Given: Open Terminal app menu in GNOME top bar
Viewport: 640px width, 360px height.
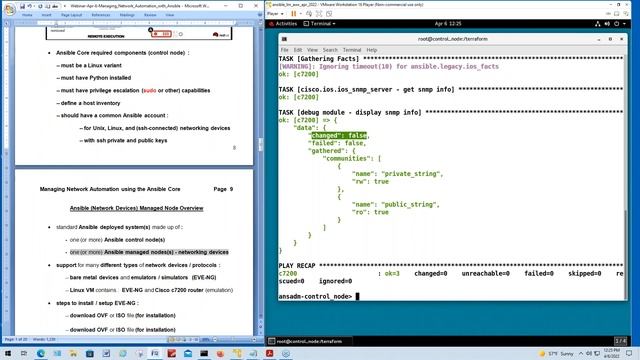Looking at the screenshot, I should tap(320, 24).
